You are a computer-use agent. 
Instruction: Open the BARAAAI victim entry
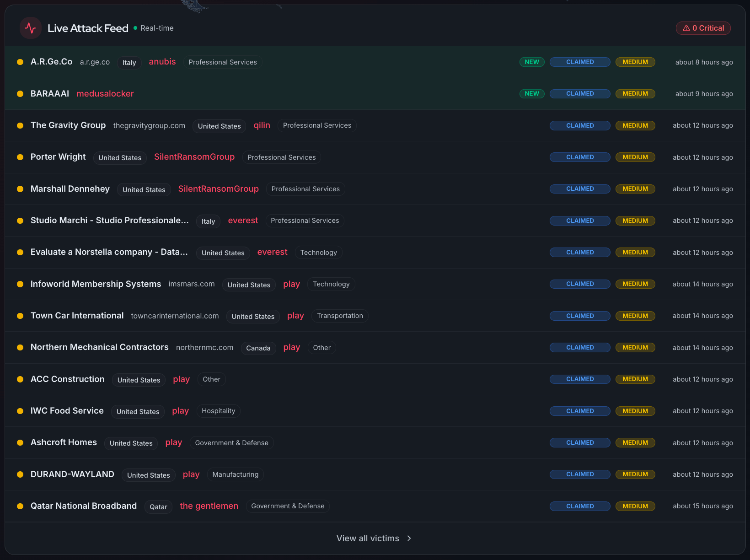[50, 94]
